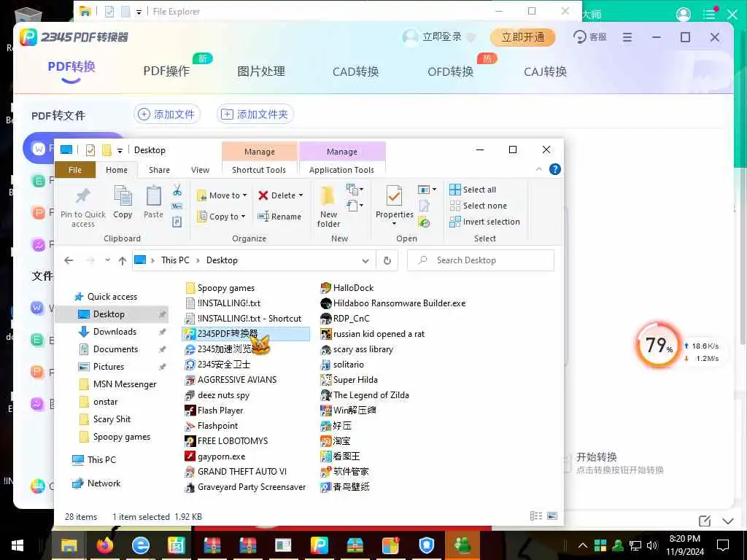
Task: Click the 立即登录 link
Action: (x=441, y=36)
